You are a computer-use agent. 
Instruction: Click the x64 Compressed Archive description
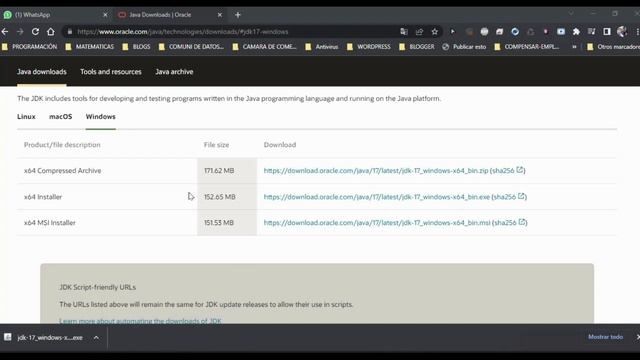pos(62,171)
